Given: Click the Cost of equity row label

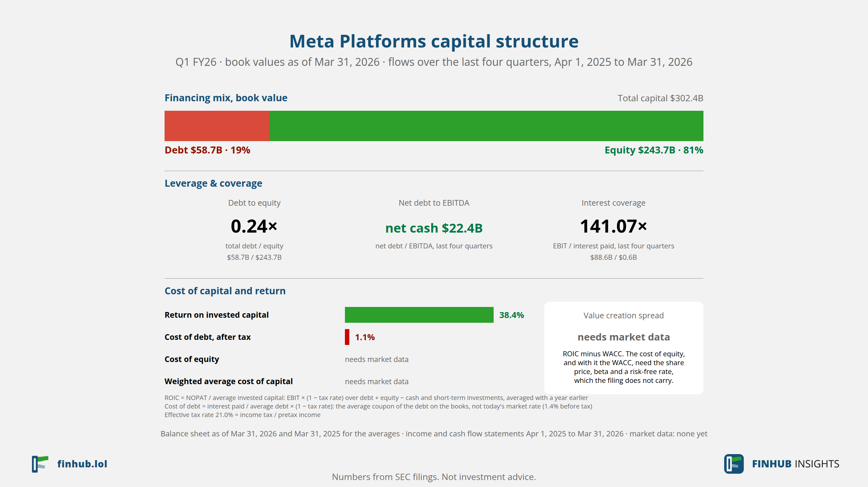Looking at the screenshot, I should 192,359.
